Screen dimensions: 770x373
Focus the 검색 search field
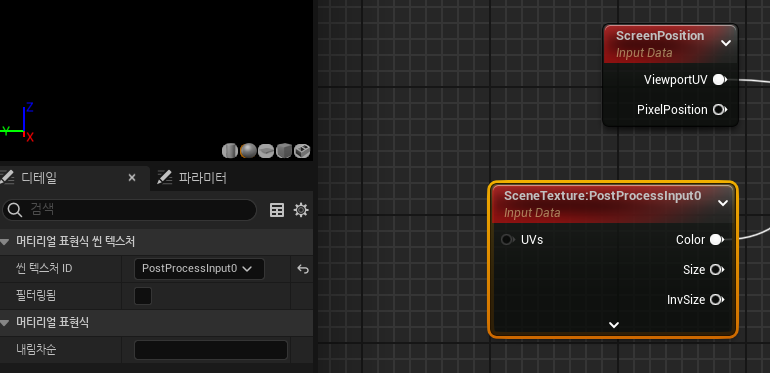(x=130, y=210)
